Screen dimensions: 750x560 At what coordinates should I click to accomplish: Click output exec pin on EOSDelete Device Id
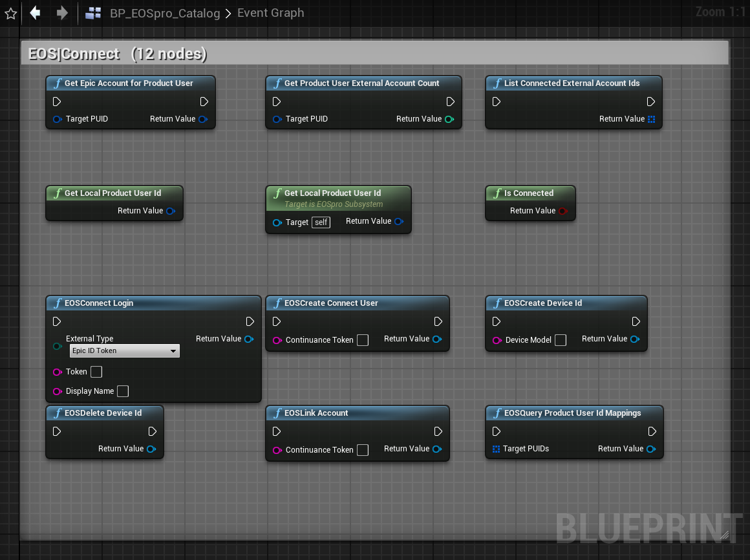[153, 431]
